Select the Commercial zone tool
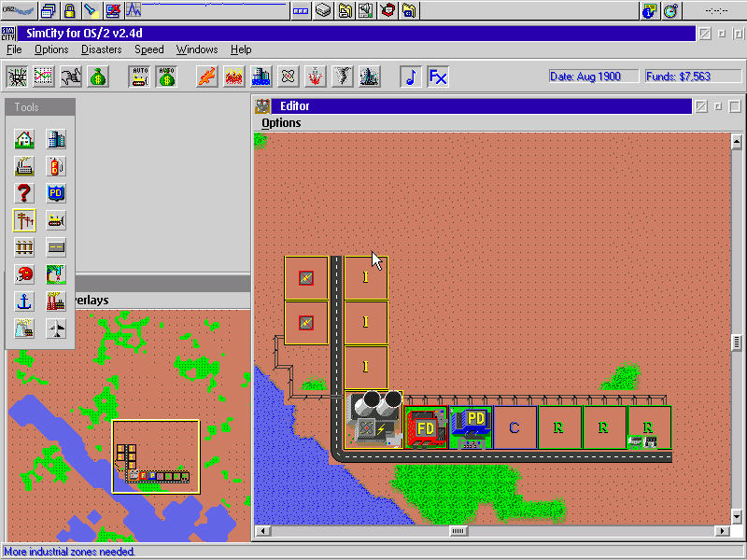 [x=56, y=139]
